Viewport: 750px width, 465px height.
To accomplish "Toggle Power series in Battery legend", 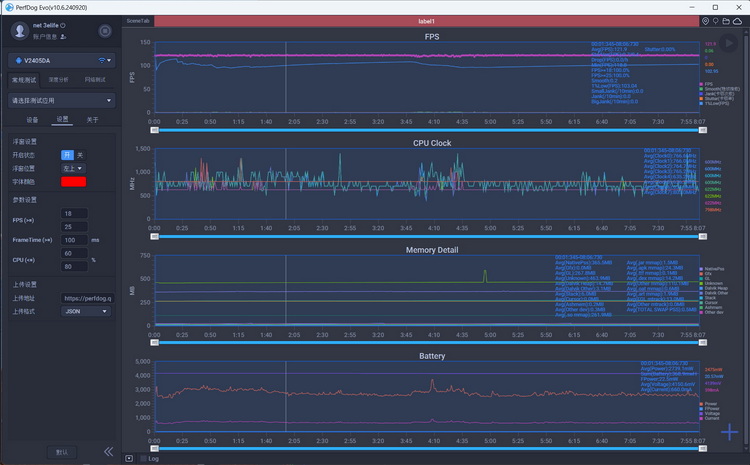I will (x=708, y=404).
